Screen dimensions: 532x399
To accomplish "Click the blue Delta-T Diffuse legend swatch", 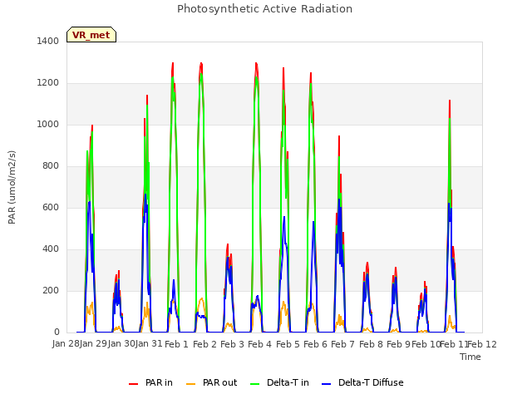I will coord(326,384).
